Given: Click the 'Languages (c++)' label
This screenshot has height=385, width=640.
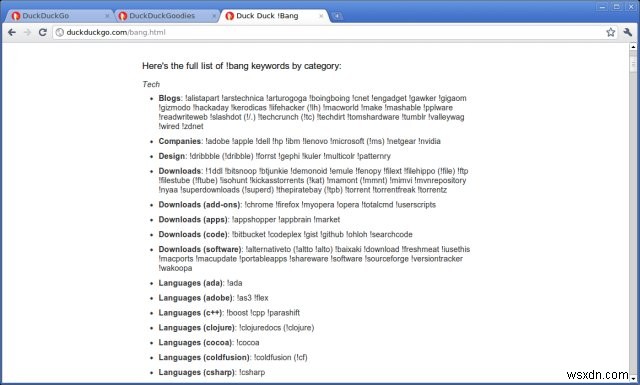Looking at the screenshot, I should click(x=190, y=313).
